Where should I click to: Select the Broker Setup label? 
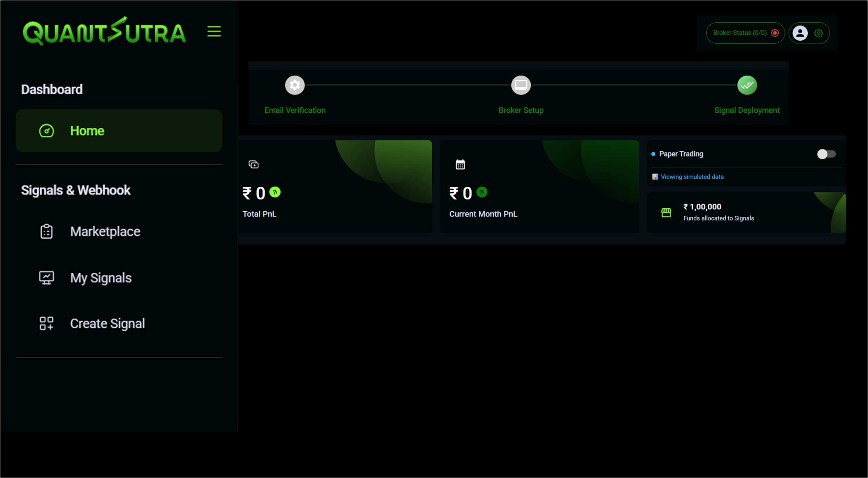(521, 110)
